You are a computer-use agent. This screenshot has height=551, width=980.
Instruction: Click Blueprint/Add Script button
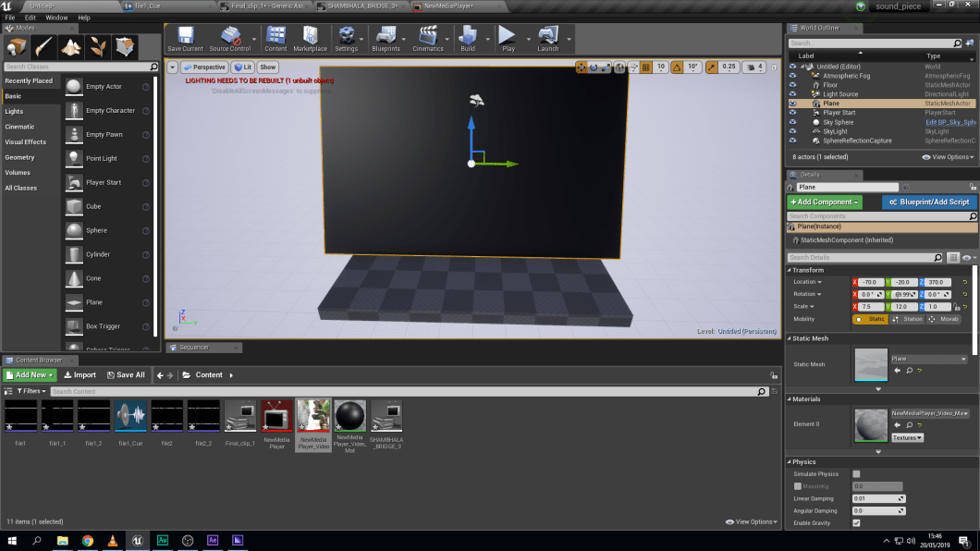pyautogui.click(x=929, y=202)
